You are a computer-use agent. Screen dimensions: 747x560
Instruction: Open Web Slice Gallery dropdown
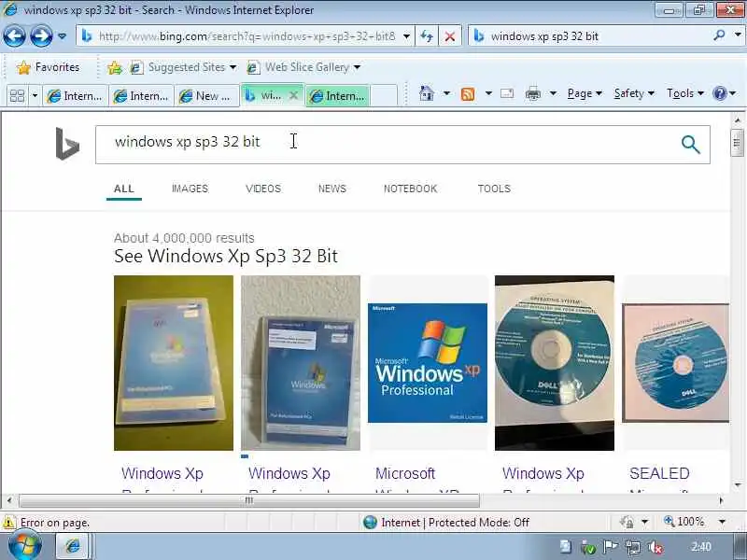click(303, 67)
